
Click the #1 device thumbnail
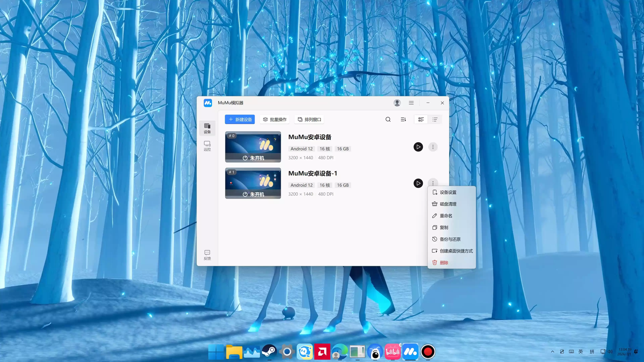tap(253, 183)
